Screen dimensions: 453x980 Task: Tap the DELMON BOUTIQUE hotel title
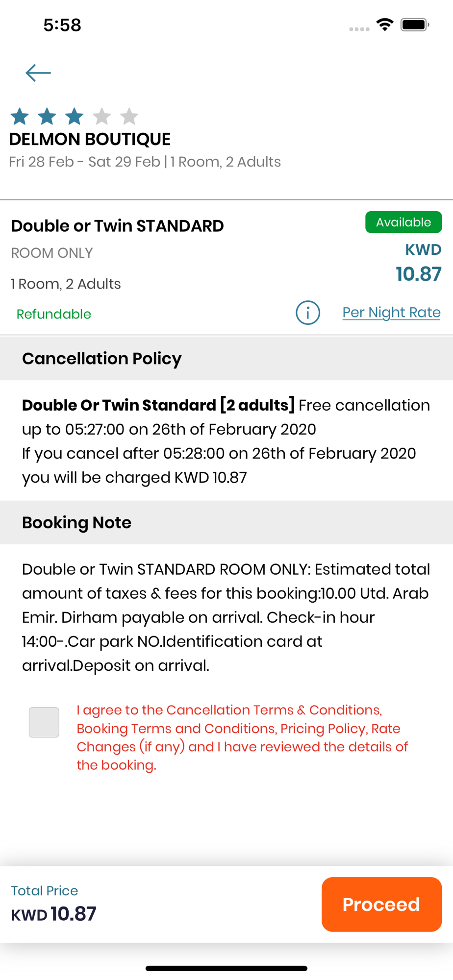[90, 139]
